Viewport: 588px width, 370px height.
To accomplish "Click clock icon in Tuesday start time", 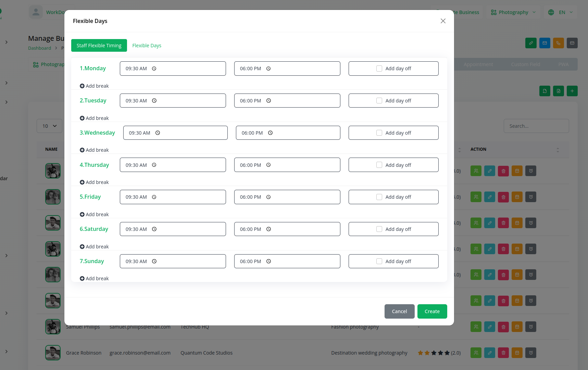I will click(x=154, y=101).
